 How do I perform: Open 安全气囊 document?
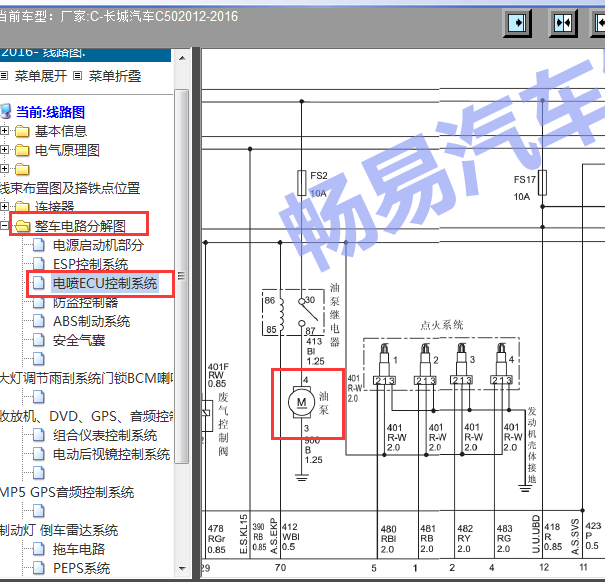click(x=79, y=340)
